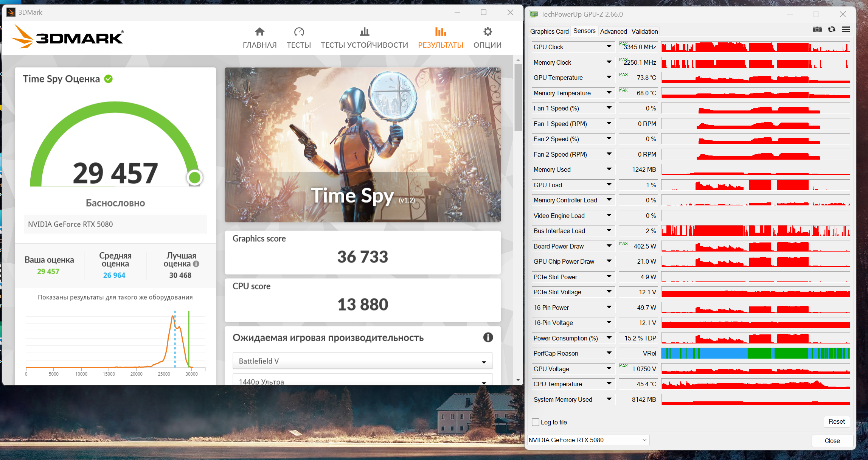Expand the GPU Clock sensor dropdown arrow

[x=609, y=47]
